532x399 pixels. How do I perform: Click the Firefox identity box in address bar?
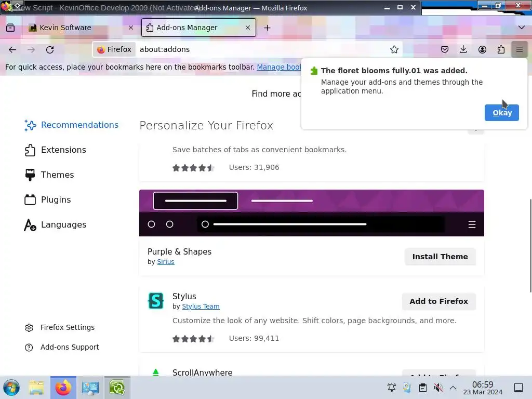click(114, 49)
